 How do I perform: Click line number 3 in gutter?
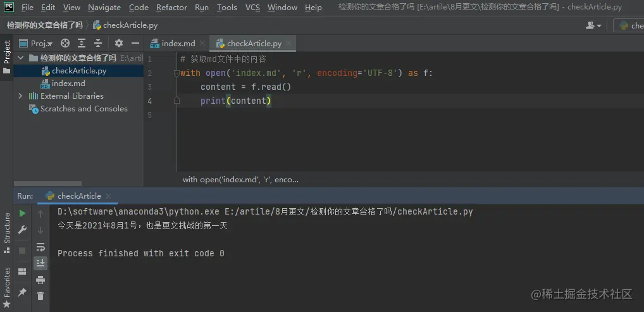[x=149, y=87]
